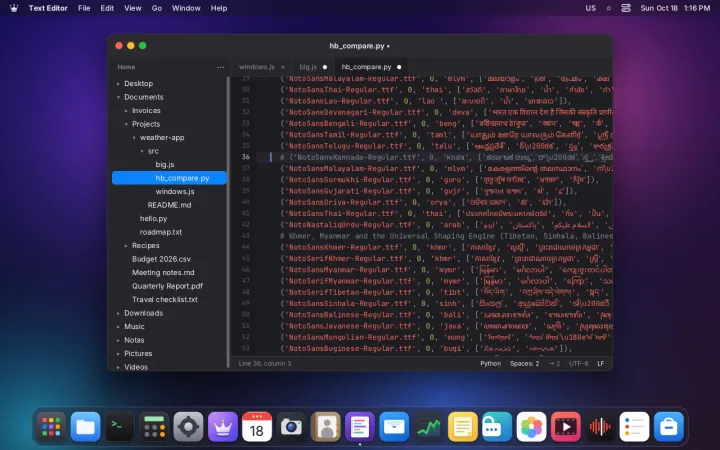Expand the Music folder
720x450 pixels.
click(x=118, y=326)
